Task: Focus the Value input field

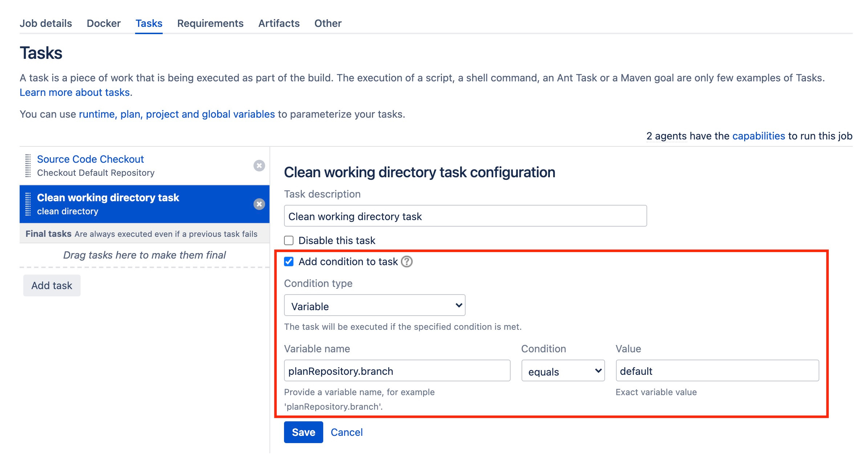Action: click(x=717, y=371)
